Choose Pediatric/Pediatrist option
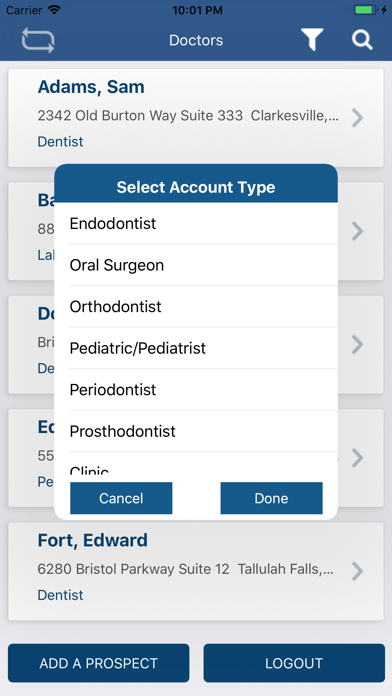Screen dimensions: 392x696 (196, 348)
